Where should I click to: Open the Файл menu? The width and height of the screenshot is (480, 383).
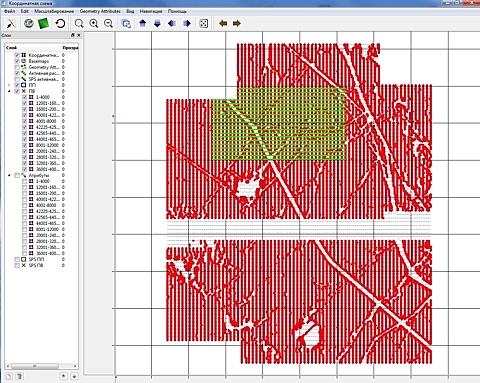(9, 11)
